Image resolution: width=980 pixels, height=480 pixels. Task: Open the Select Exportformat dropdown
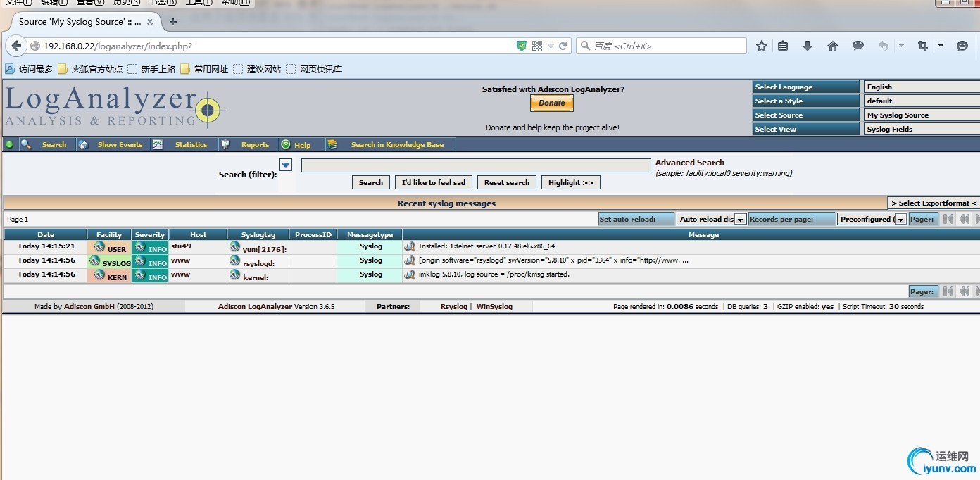pos(934,203)
